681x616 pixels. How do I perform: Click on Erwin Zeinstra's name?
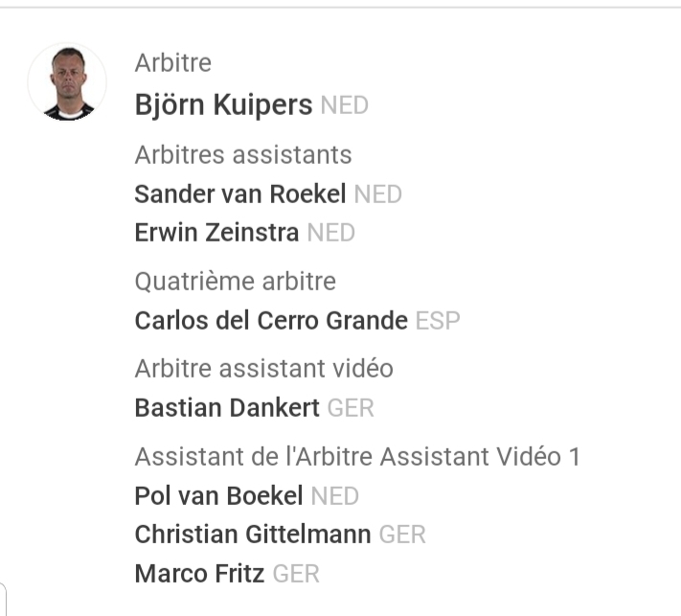(216, 233)
